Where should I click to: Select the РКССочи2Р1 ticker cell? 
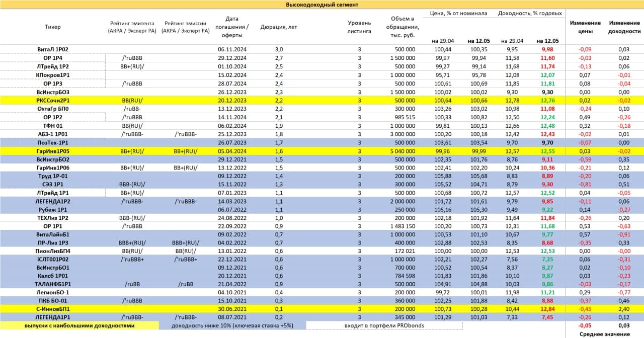tap(53, 101)
